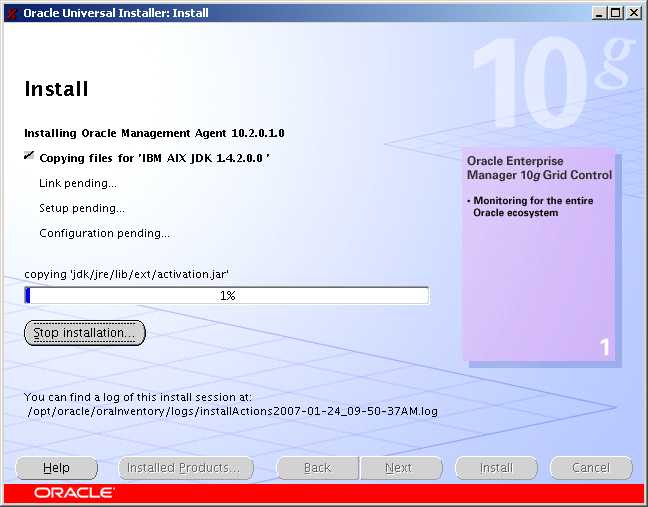Maximize the installer window
Viewport: 648px width, 507px height.
[x=615, y=12]
